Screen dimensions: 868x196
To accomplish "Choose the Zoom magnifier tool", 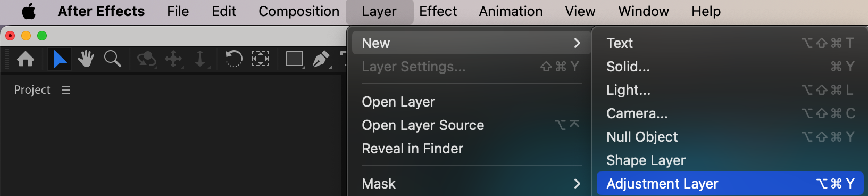I will coord(112,59).
